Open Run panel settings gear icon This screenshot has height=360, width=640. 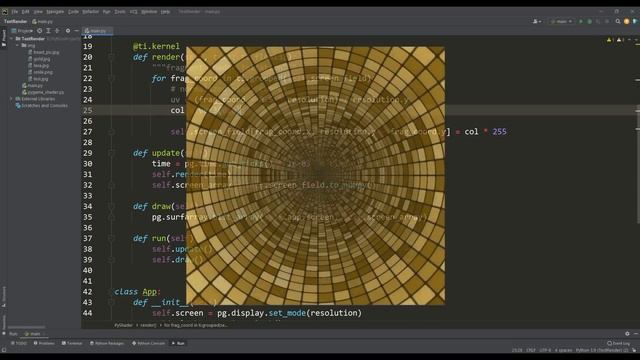click(627, 334)
